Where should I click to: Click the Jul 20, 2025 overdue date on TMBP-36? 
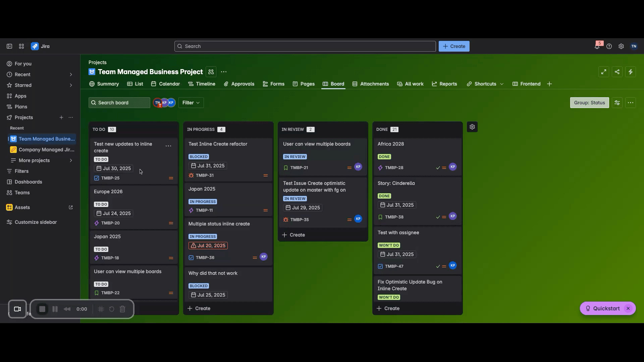coord(208,246)
